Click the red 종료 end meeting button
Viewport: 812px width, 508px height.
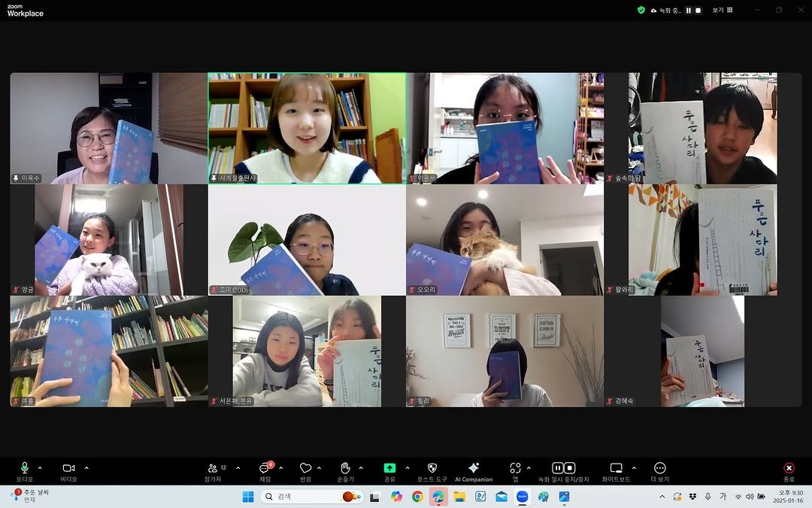789,468
